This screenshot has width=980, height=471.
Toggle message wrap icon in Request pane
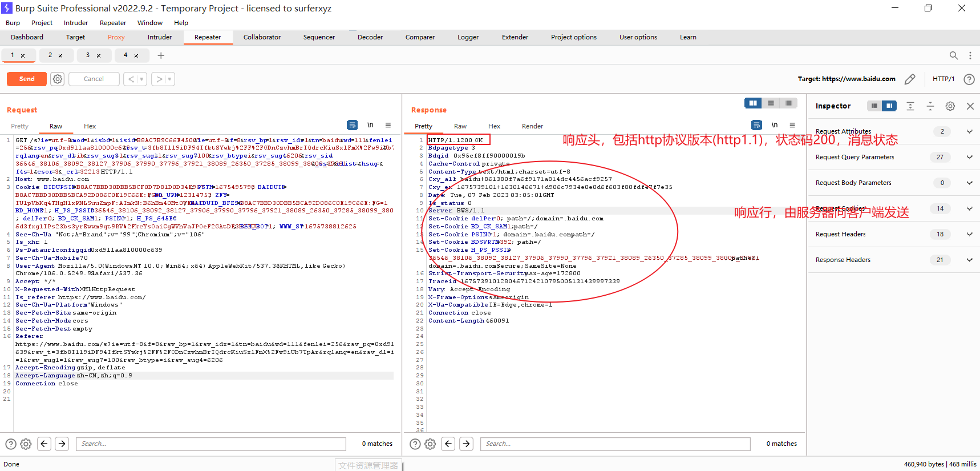353,125
